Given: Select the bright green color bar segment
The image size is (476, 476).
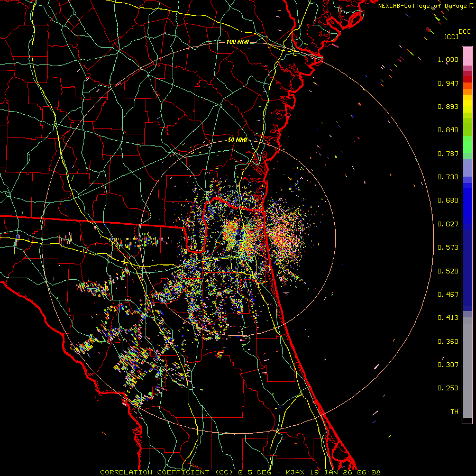Looking at the screenshot, I should click(467, 144).
